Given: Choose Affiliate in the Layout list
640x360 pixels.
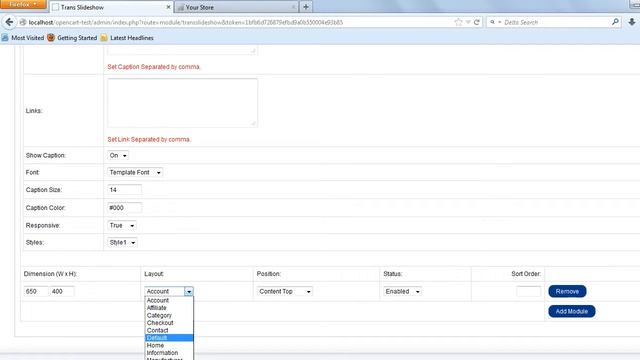Looking at the screenshot, I should click(x=169, y=308).
